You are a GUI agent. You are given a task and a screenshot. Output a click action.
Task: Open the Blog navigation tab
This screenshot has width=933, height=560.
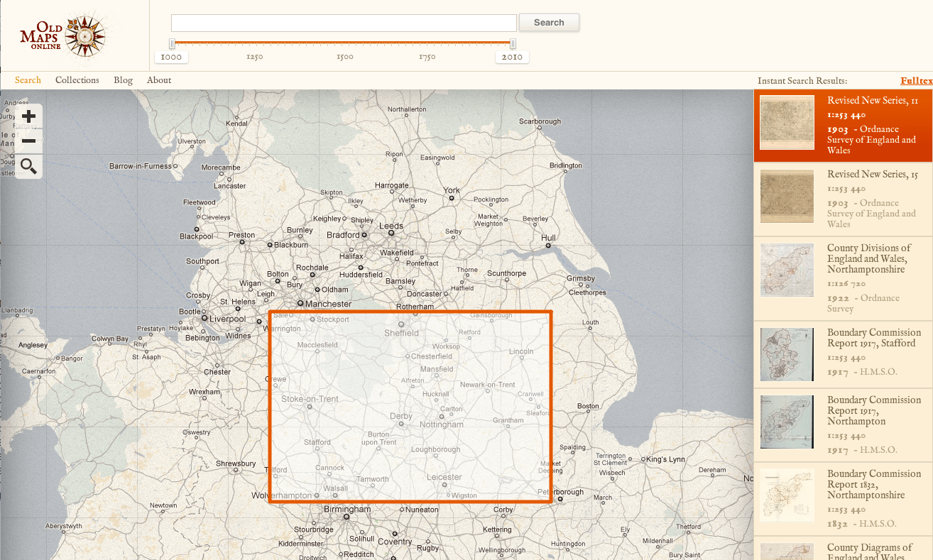(x=123, y=80)
